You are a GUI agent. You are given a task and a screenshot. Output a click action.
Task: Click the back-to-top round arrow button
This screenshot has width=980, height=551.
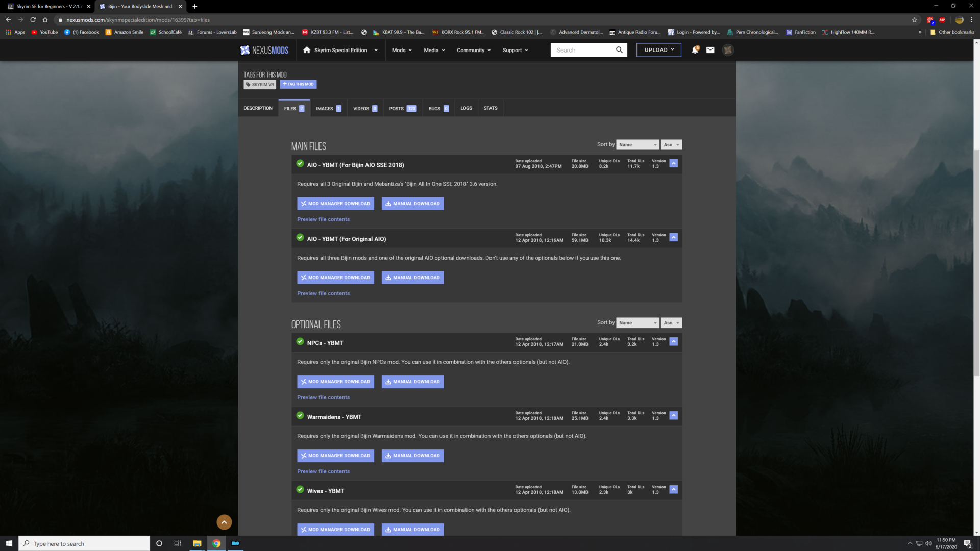coord(224,522)
